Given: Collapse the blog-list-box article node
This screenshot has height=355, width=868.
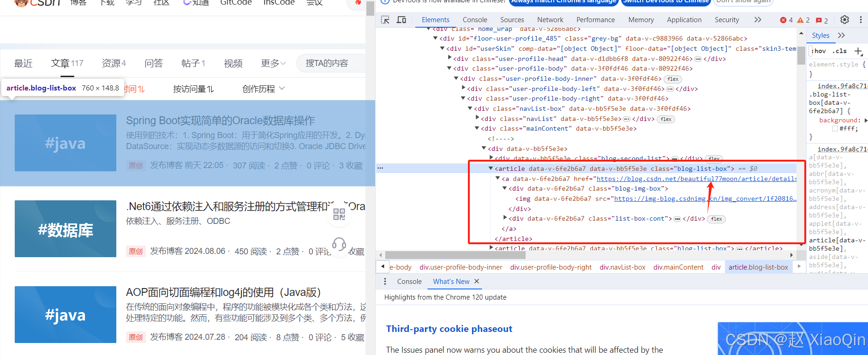Looking at the screenshot, I should click(491, 168).
